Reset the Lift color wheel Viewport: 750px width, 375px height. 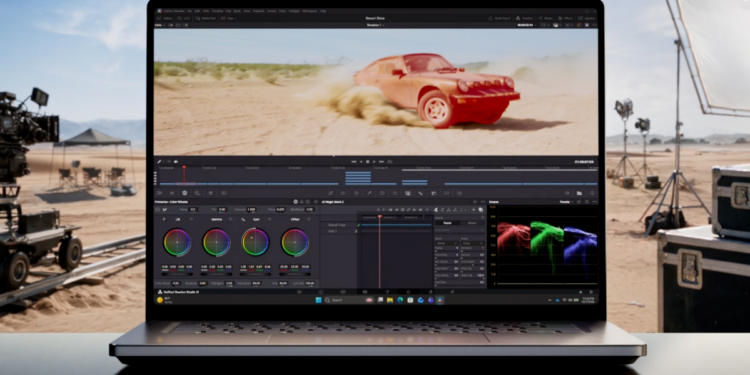click(x=191, y=219)
